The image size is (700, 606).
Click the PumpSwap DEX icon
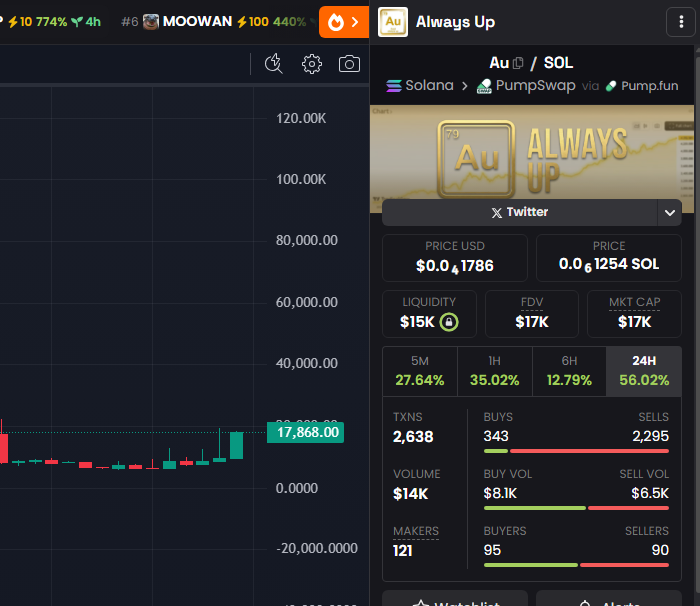point(484,86)
